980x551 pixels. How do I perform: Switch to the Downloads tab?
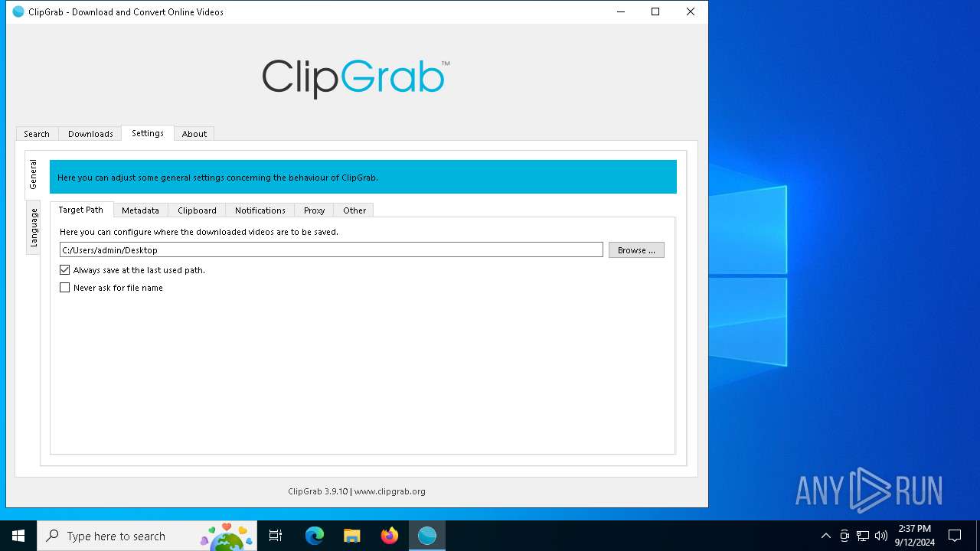click(x=90, y=134)
